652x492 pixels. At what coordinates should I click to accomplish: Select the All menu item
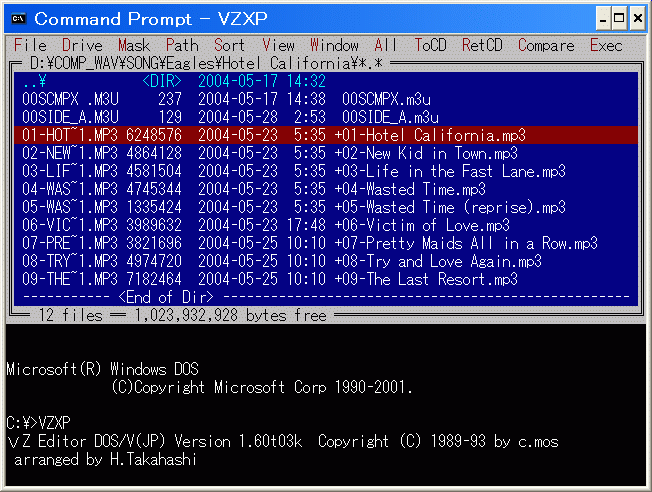tap(386, 45)
